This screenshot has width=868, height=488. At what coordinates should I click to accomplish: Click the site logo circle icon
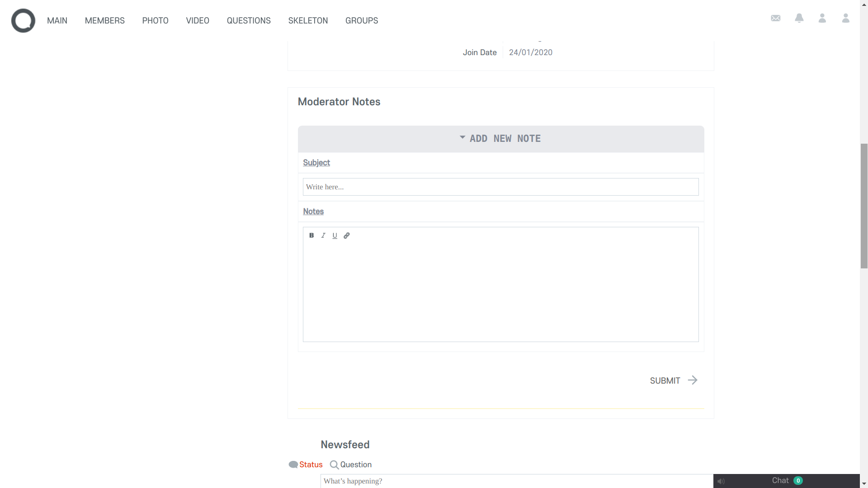point(23,20)
